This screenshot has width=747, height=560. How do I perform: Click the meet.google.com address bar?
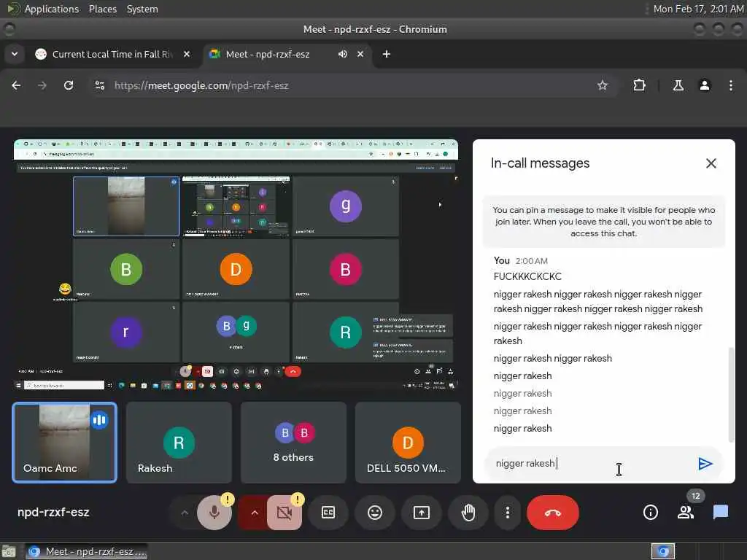[352, 86]
